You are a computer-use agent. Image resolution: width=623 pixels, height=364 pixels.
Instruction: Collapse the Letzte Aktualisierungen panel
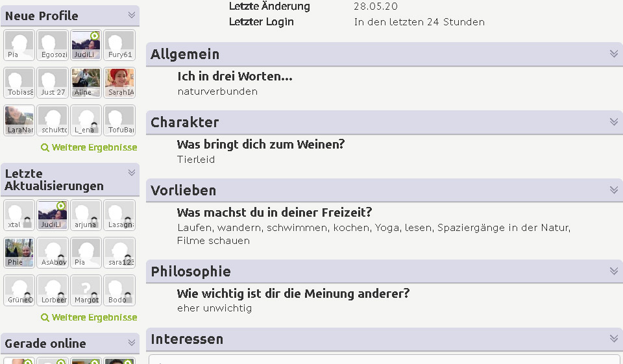(132, 173)
